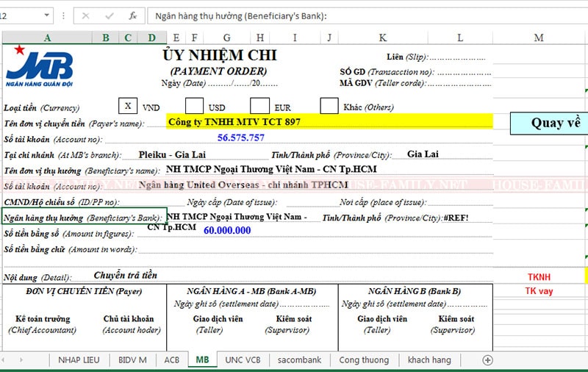Select 'SỐ GD (Transaction no)' cell
This screenshot has height=372, width=588.
coord(415,71)
